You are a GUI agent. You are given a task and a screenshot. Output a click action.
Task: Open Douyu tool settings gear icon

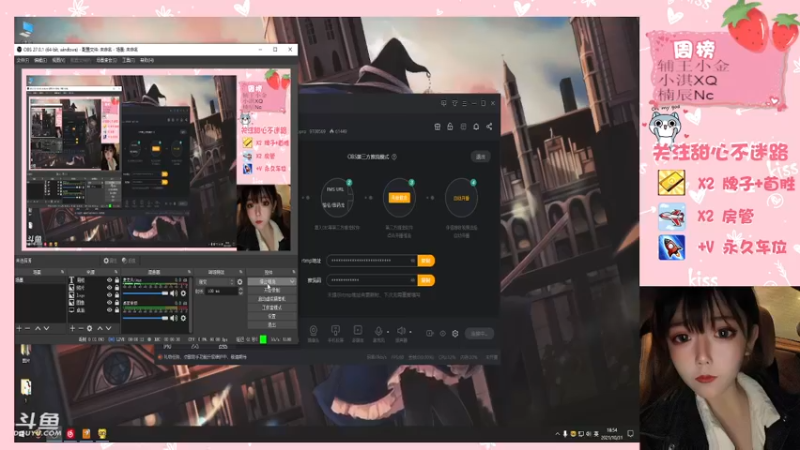click(x=455, y=334)
